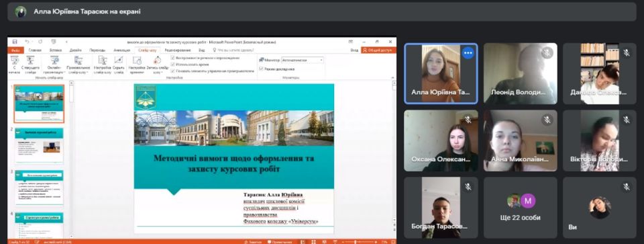Toggle 'Воспроизводить речевое сопровождение' checkbox
The width and height of the screenshot is (644, 244).
point(173,58)
